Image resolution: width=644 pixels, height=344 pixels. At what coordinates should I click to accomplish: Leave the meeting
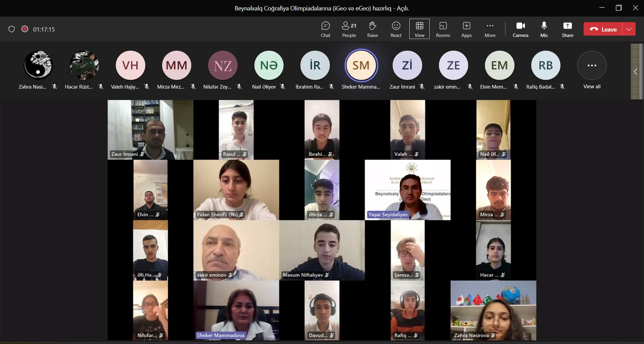point(603,29)
